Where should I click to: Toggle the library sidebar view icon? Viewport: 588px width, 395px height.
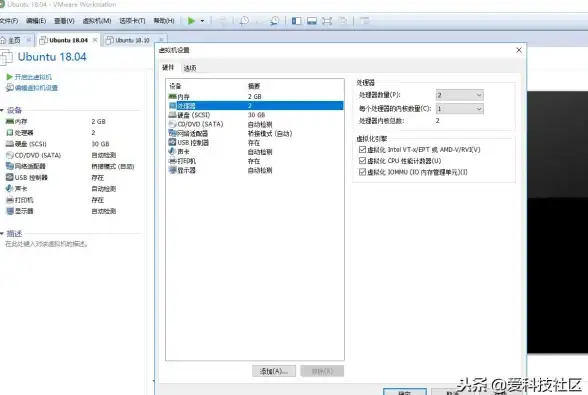296,21
